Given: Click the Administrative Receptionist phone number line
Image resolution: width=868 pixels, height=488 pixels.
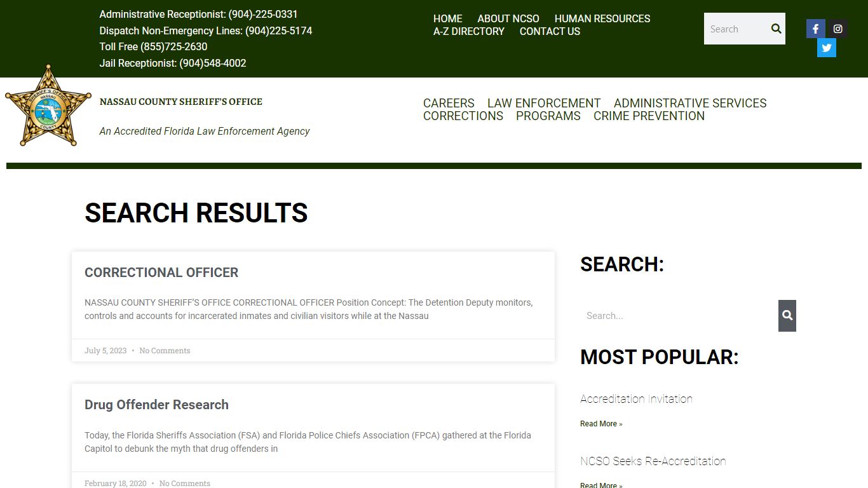Looking at the screenshot, I should tap(198, 14).
